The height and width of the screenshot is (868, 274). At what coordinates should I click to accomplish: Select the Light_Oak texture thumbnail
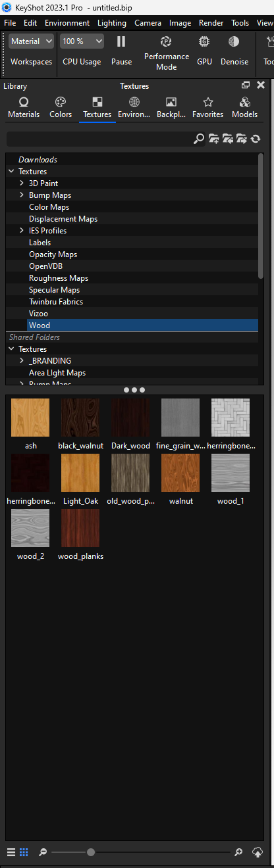80,473
